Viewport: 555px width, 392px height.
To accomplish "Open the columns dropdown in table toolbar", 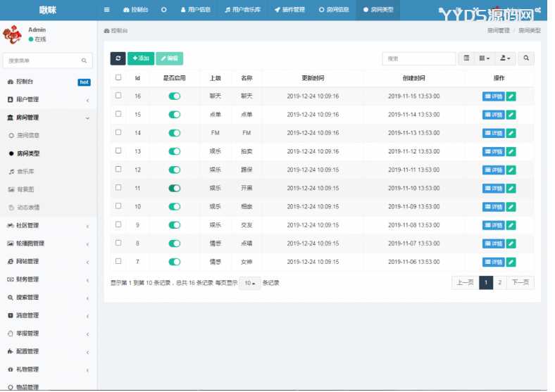I will pos(485,58).
